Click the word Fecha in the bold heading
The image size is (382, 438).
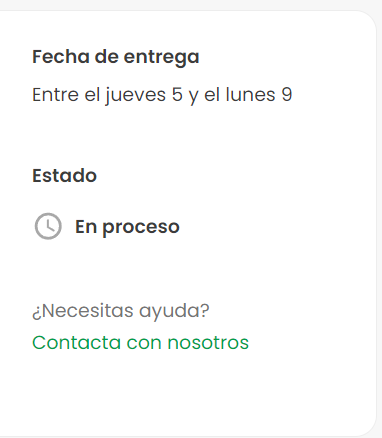tap(61, 57)
